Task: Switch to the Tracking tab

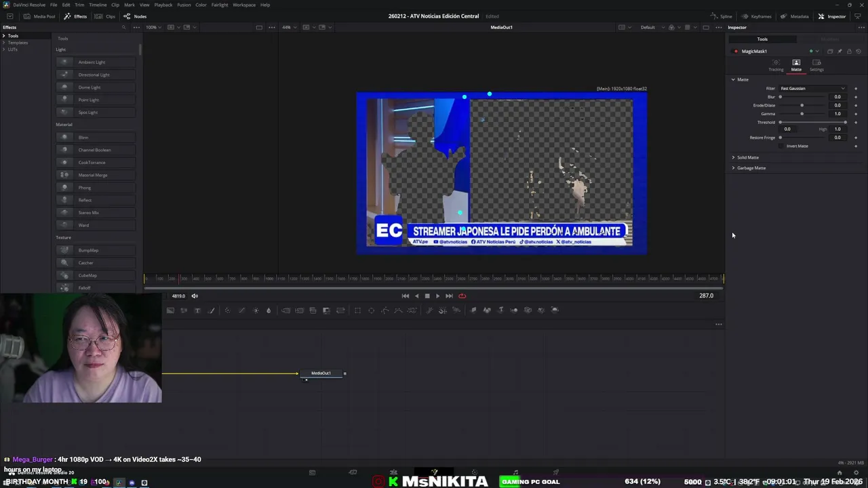Action: click(x=776, y=65)
